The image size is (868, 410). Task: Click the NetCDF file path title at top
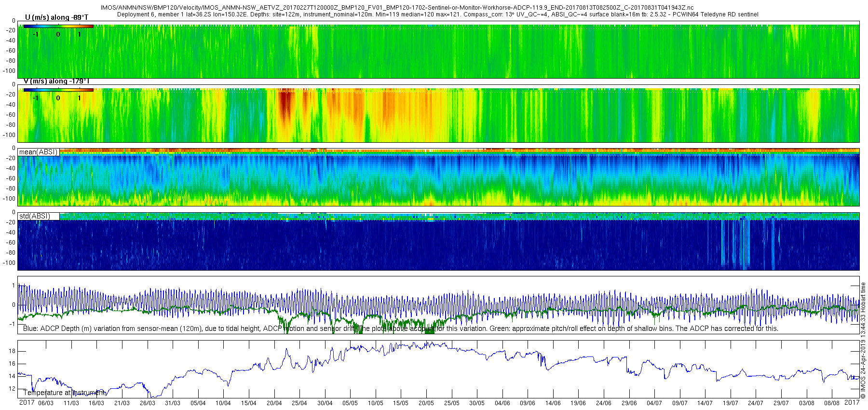click(x=397, y=8)
